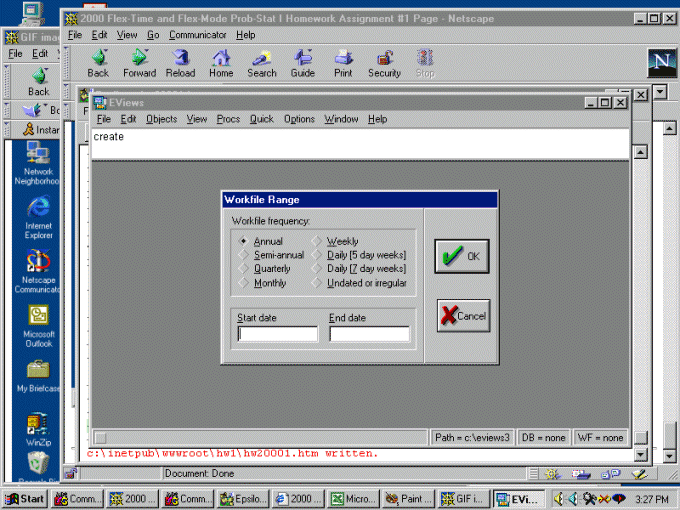Select Weekly frequency radio button

[x=316, y=242]
